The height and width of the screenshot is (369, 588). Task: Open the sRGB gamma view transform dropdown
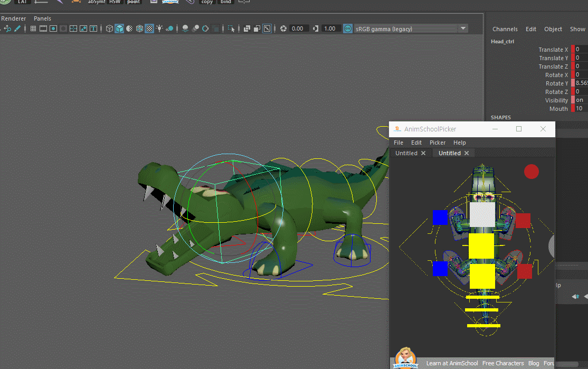pos(411,29)
